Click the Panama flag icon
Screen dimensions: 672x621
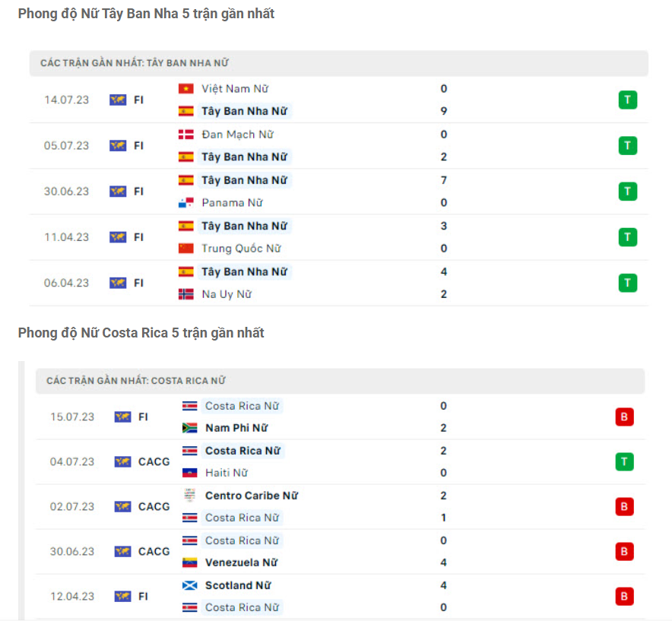coord(187,202)
